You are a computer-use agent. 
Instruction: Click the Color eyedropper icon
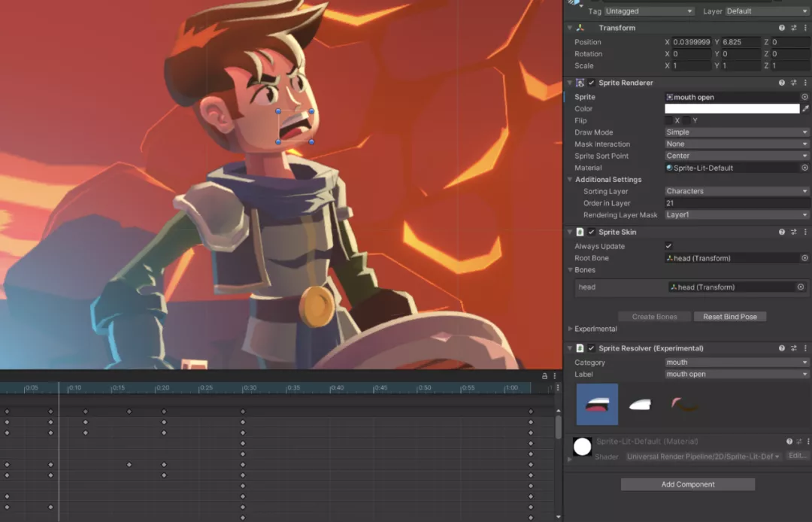[x=806, y=108]
